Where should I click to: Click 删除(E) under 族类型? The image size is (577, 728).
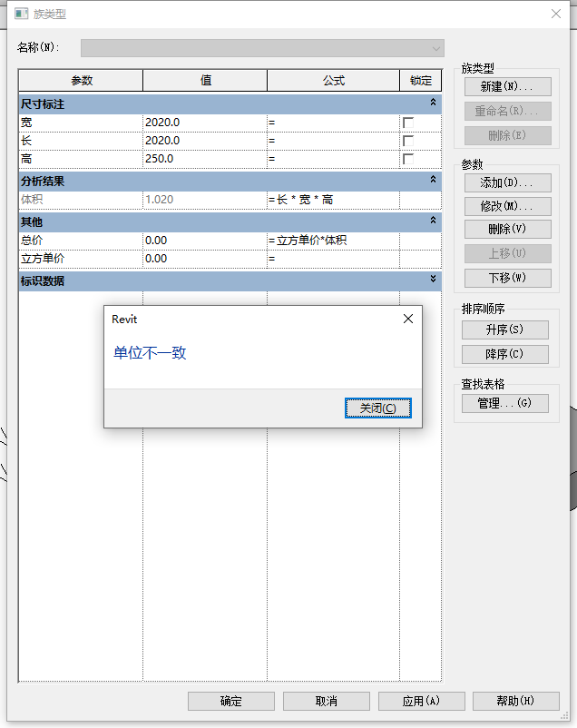coord(508,135)
